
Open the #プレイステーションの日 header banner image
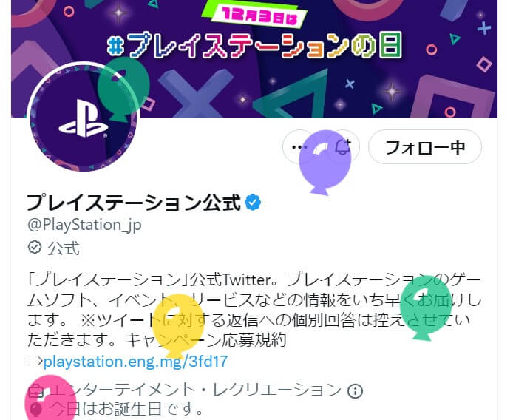pos(254,59)
